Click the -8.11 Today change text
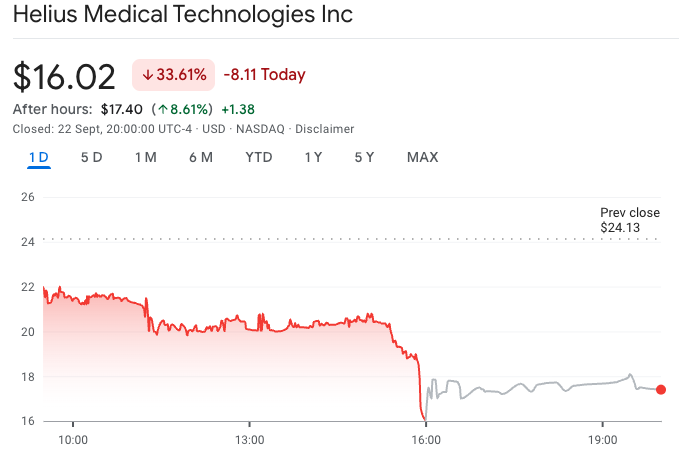The image size is (679, 459). click(x=265, y=75)
